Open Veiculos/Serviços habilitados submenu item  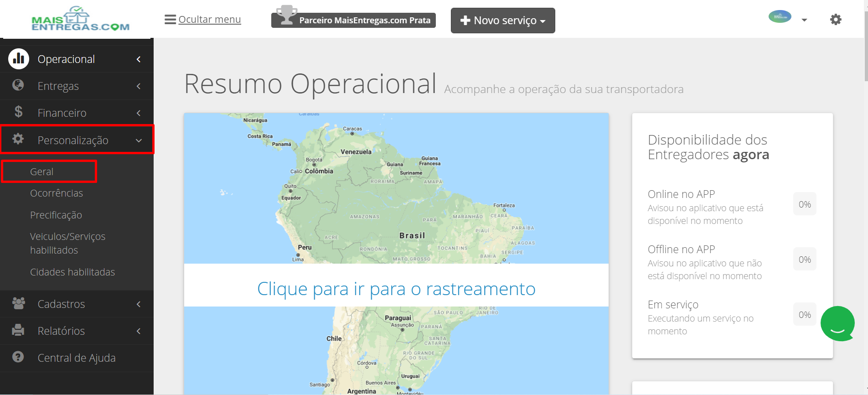pyautogui.click(x=67, y=243)
